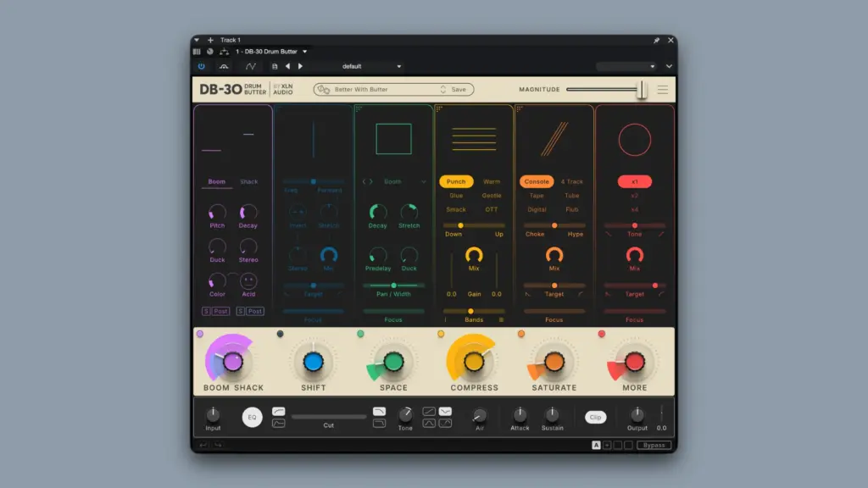
Task: Step presets with up-down arrows beside Save
Action: (442, 89)
